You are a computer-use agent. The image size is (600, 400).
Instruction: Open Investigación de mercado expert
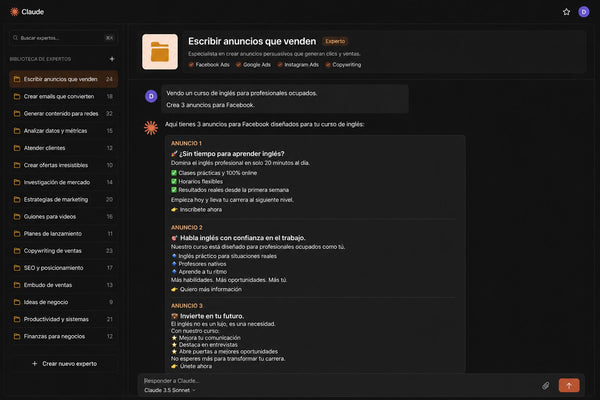[64, 182]
